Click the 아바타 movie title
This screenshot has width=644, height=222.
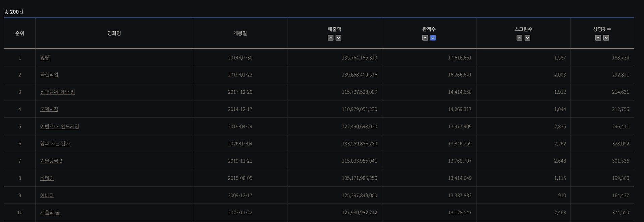click(47, 195)
